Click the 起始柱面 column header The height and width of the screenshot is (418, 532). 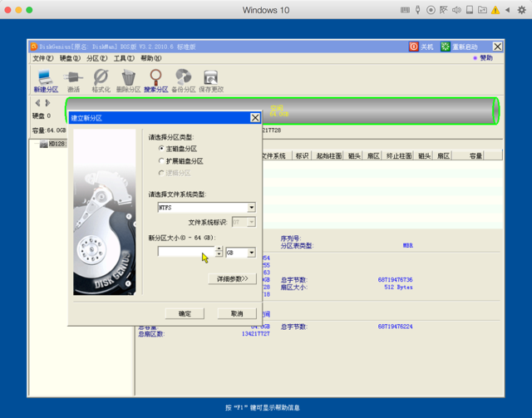click(x=328, y=155)
